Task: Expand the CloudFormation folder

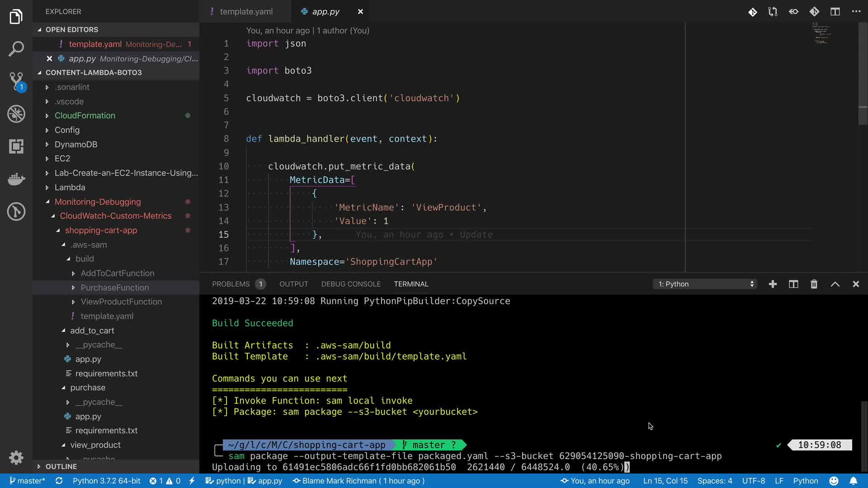Action: coord(85,116)
